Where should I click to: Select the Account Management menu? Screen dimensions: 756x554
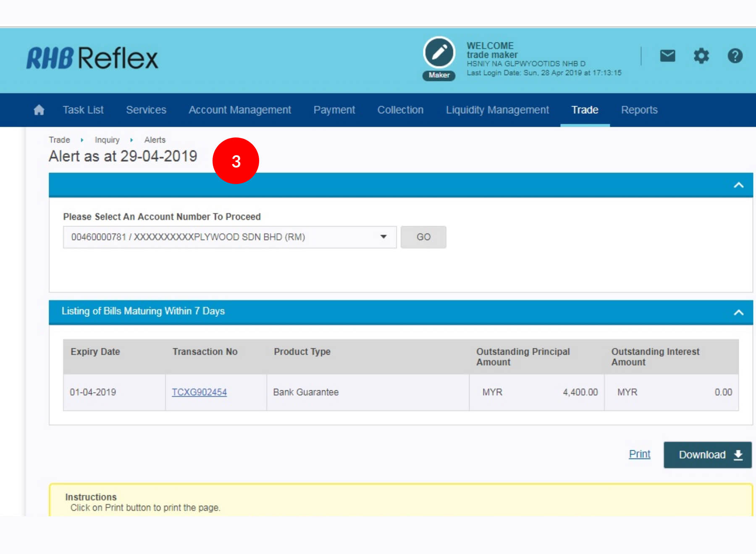[239, 110]
